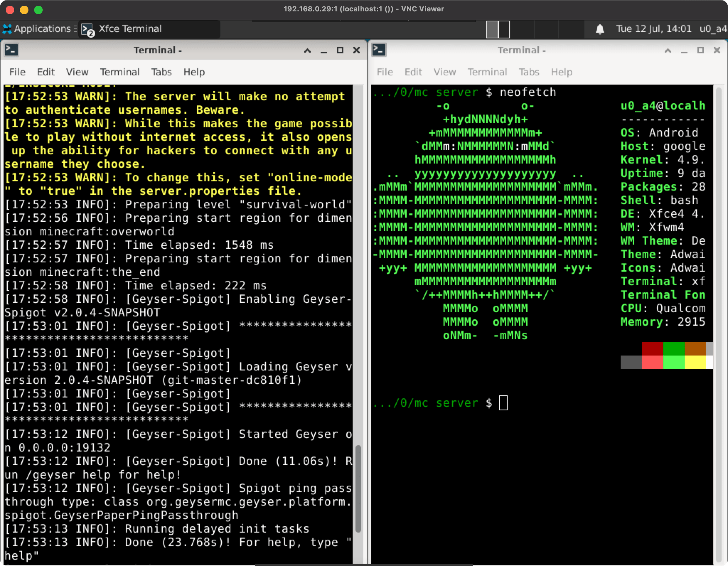The image size is (728, 566).
Task: Open the Terminal menu in right terminal
Action: (487, 72)
